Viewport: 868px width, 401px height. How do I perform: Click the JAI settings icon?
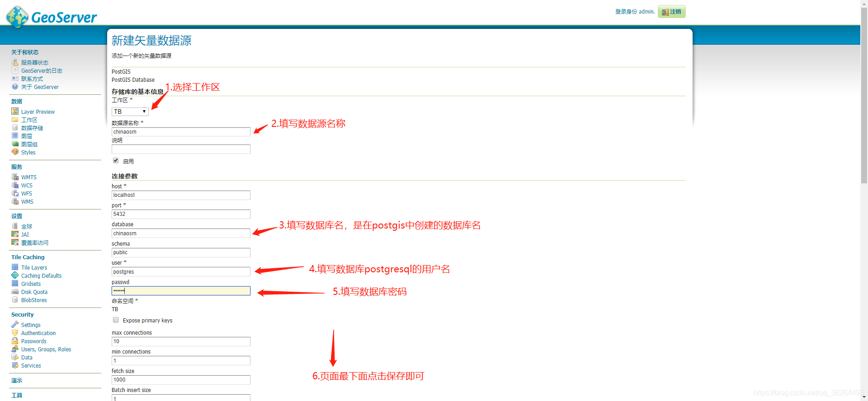15,234
